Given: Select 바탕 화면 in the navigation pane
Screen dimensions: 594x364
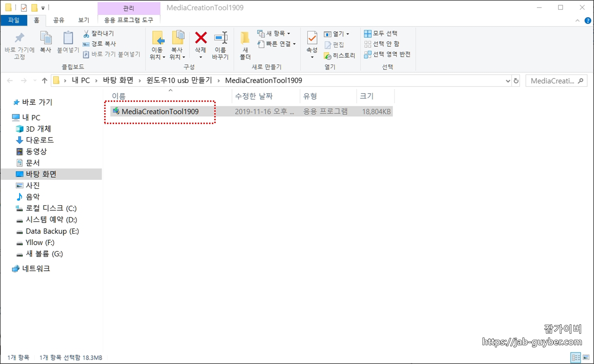Looking at the screenshot, I should point(51,174).
